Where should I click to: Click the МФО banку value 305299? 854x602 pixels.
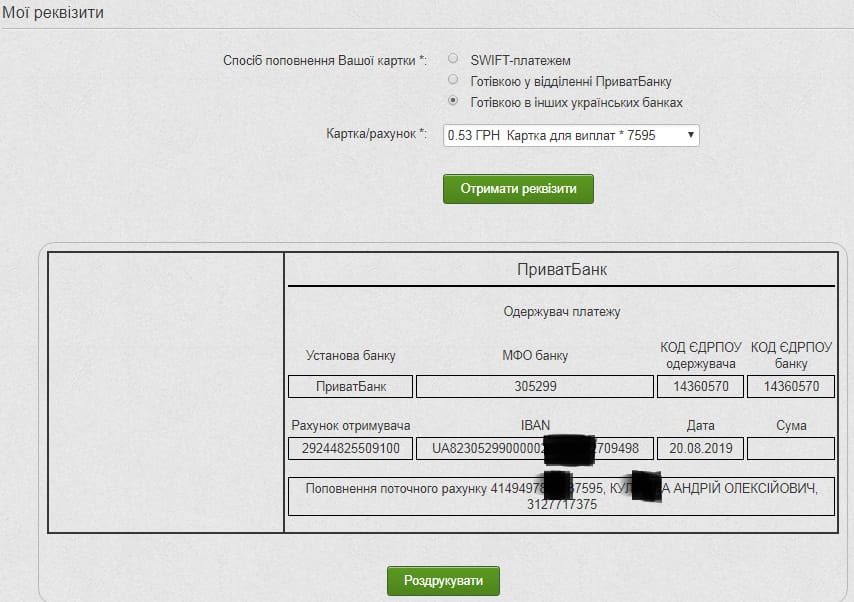[535, 386]
